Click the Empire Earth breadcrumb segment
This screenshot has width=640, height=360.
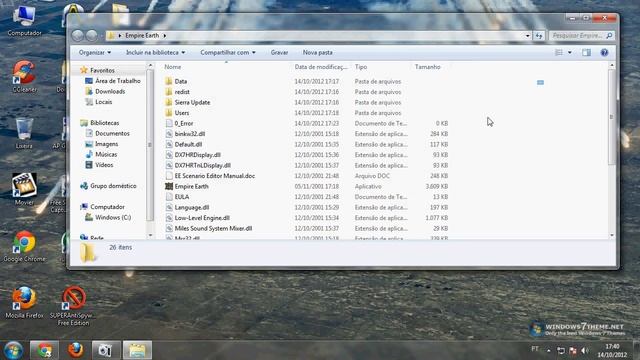click(x=142, y=36)
